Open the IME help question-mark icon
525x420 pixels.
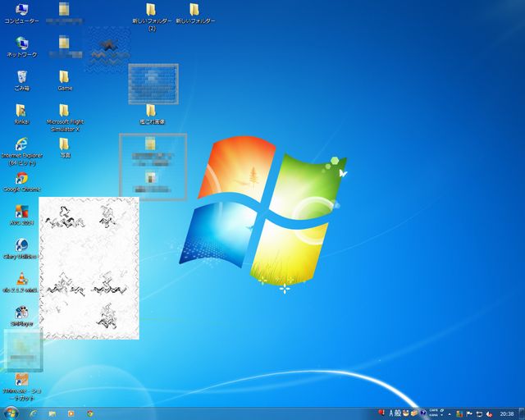pos(423,413)
